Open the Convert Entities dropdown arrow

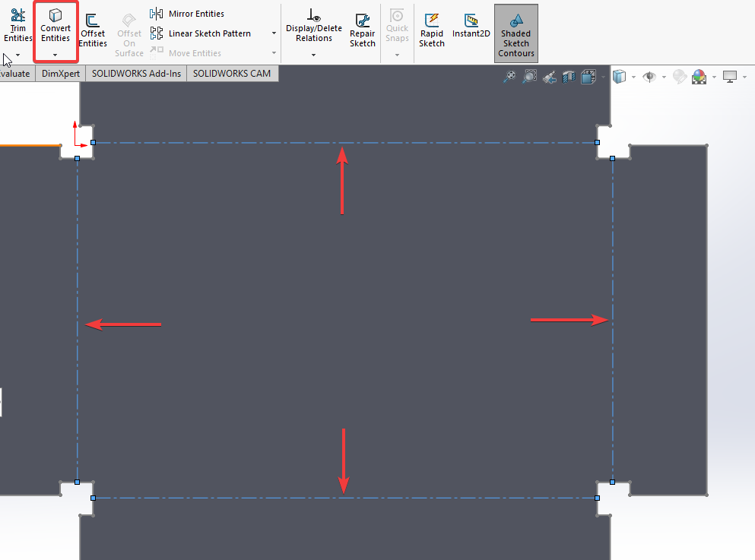point(55,55)
